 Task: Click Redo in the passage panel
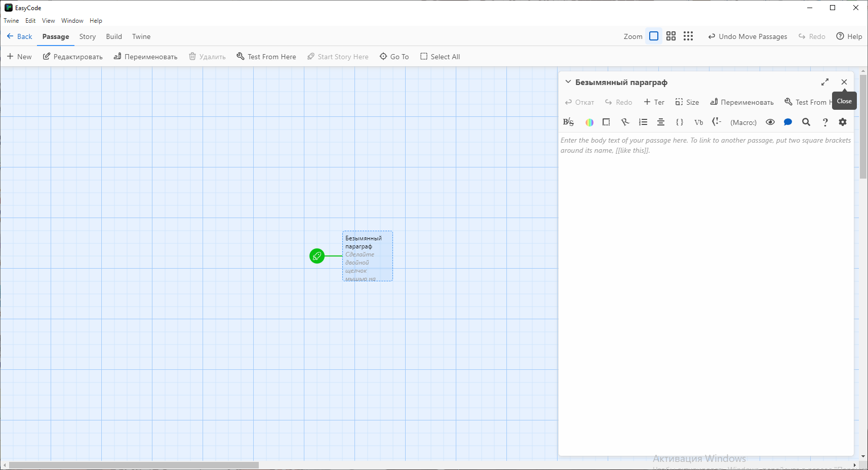(618, 102)
